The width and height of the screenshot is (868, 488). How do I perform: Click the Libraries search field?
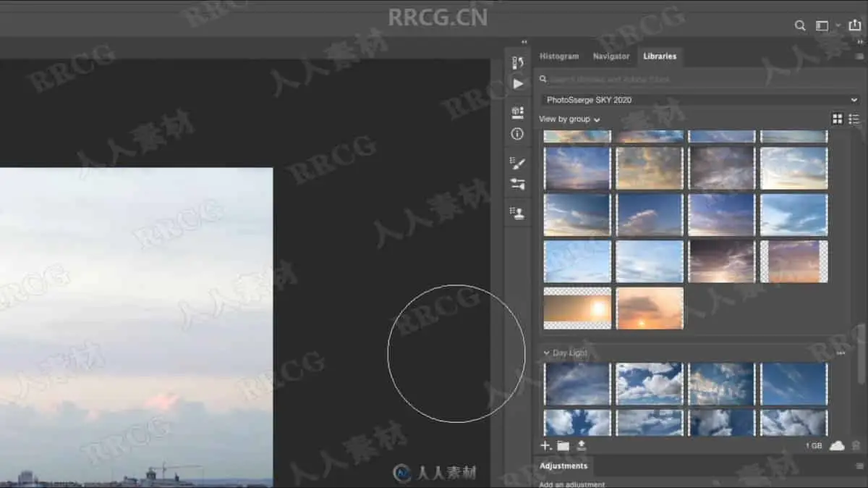pyautogui.click(x=699, y=79)
